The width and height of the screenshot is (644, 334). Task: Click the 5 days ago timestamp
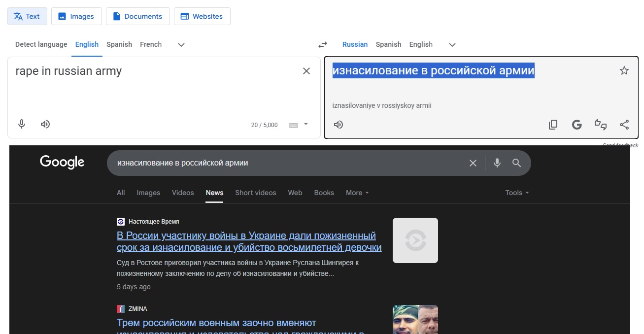click(x=134, y=287)
